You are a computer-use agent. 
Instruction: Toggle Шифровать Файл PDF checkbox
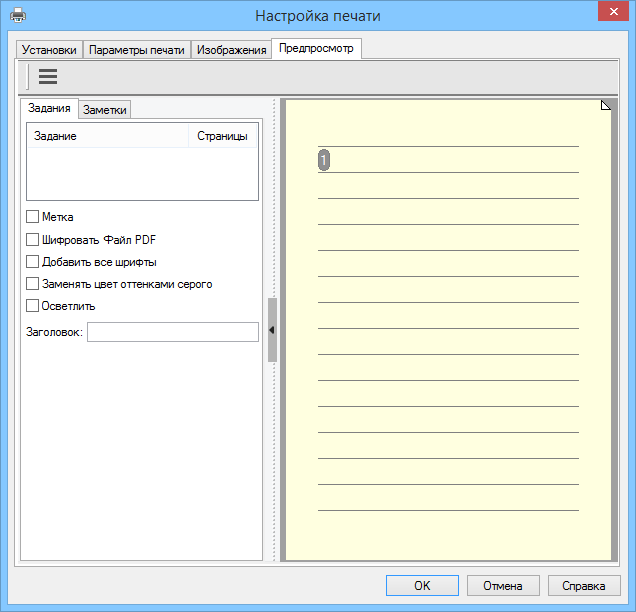(32, 239)
